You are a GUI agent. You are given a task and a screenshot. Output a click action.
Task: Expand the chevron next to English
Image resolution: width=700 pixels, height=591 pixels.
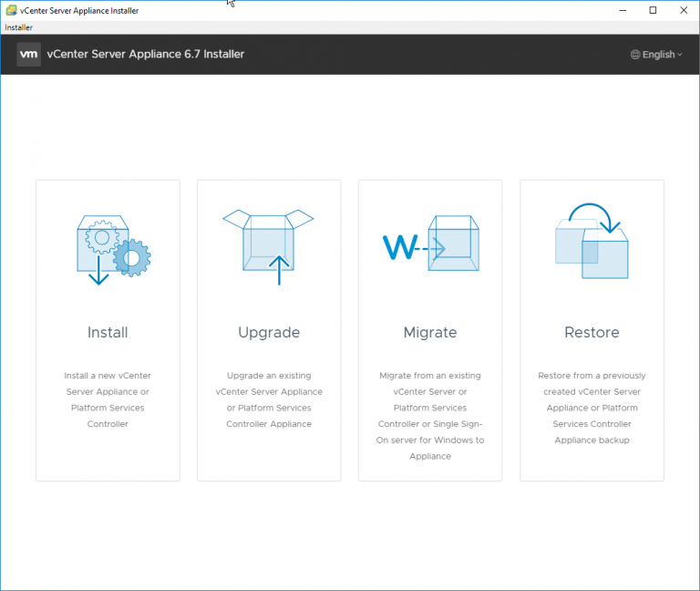[x=680, y=55]
